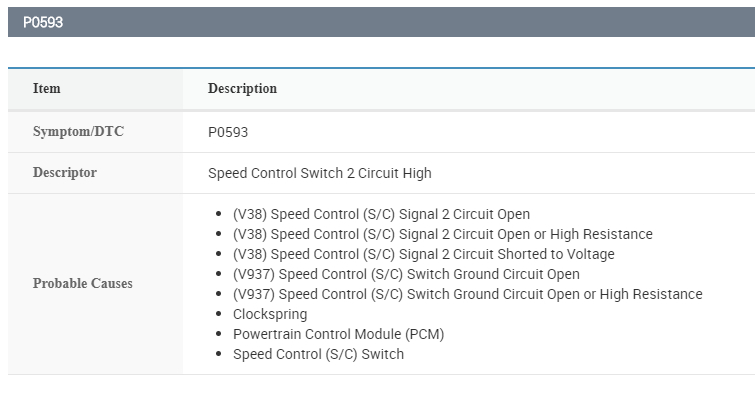Click the Description column header

coord(242,88)
